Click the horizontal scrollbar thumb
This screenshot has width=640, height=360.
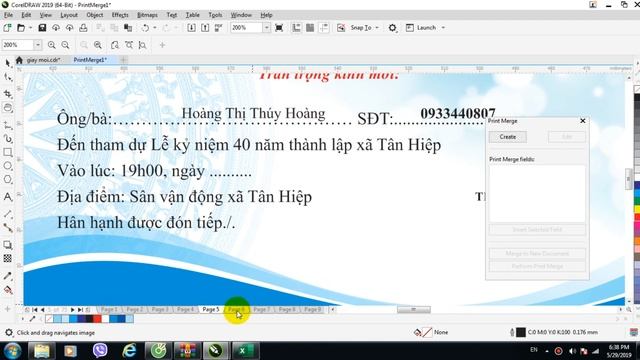413,309
